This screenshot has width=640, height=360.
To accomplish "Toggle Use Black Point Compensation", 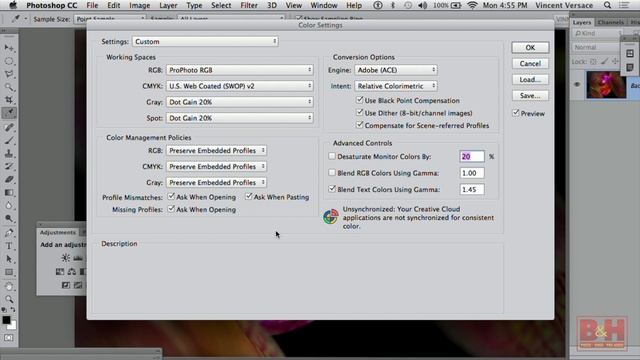I will coord(360,100).
